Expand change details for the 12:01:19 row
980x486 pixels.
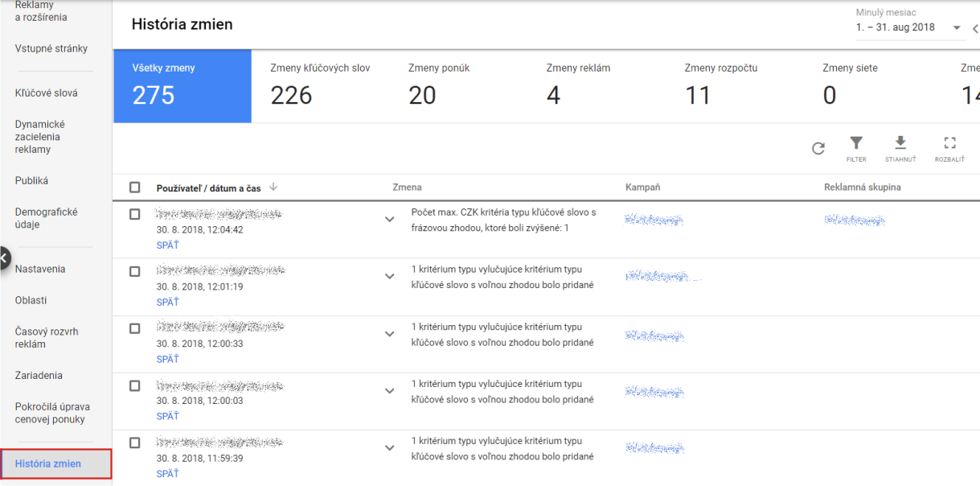coord(390,277)
